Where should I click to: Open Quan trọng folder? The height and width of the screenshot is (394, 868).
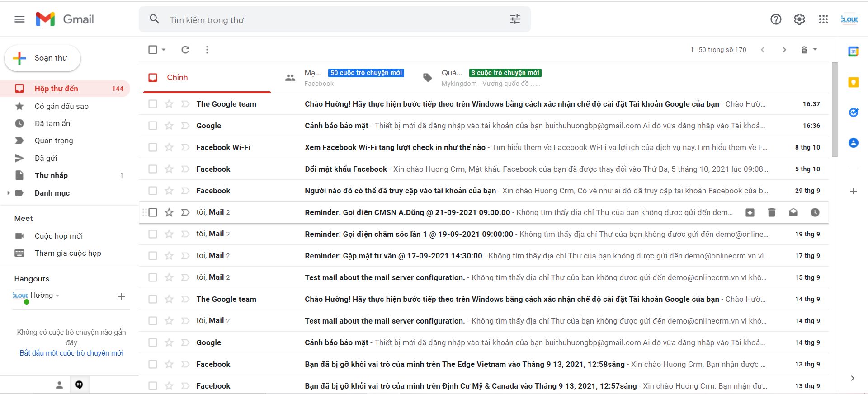[x=65, y=141]
